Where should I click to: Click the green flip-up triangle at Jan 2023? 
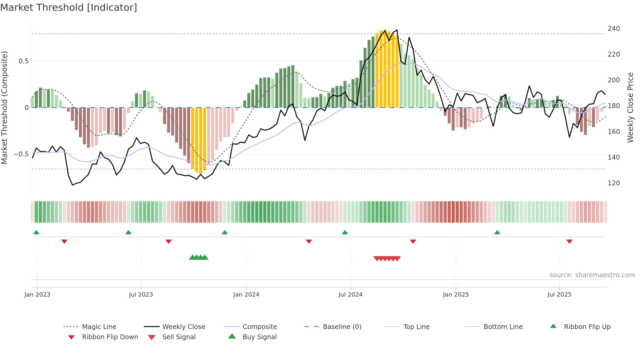(x=36, y=232)
